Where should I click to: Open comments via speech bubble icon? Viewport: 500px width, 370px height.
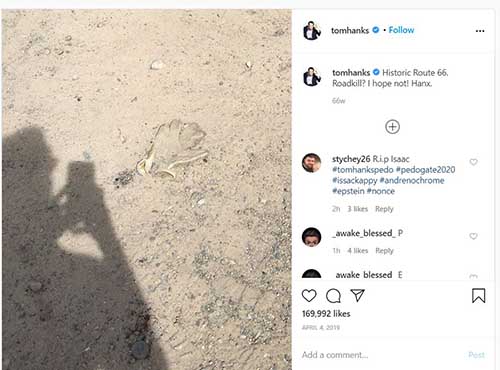333,296
